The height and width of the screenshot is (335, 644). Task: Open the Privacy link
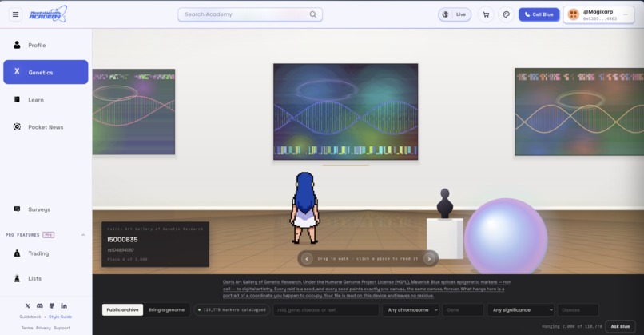coord(43,328)
